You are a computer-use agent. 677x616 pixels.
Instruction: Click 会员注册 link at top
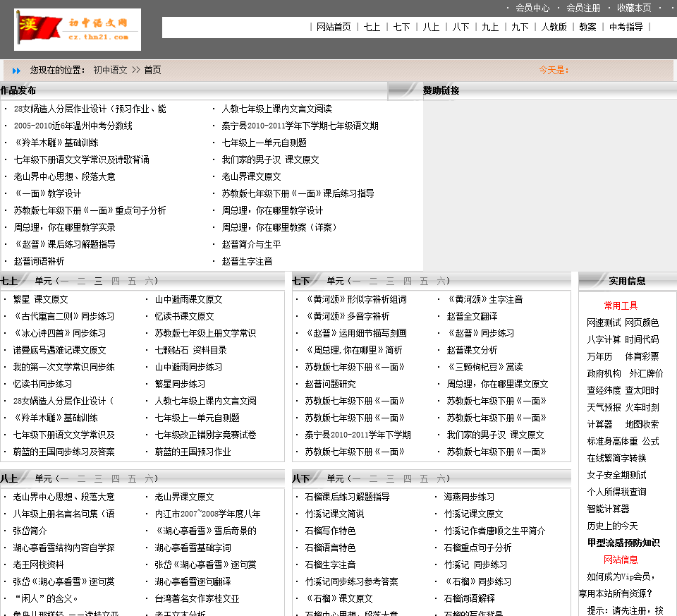(x=583, y=8)
